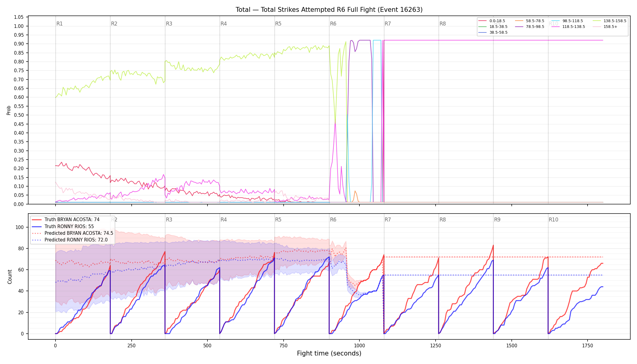Click the R1 round marker in the probability chart
Image resolution: width=637 pixels, height=364 pixels.
(x=59, y=24)
